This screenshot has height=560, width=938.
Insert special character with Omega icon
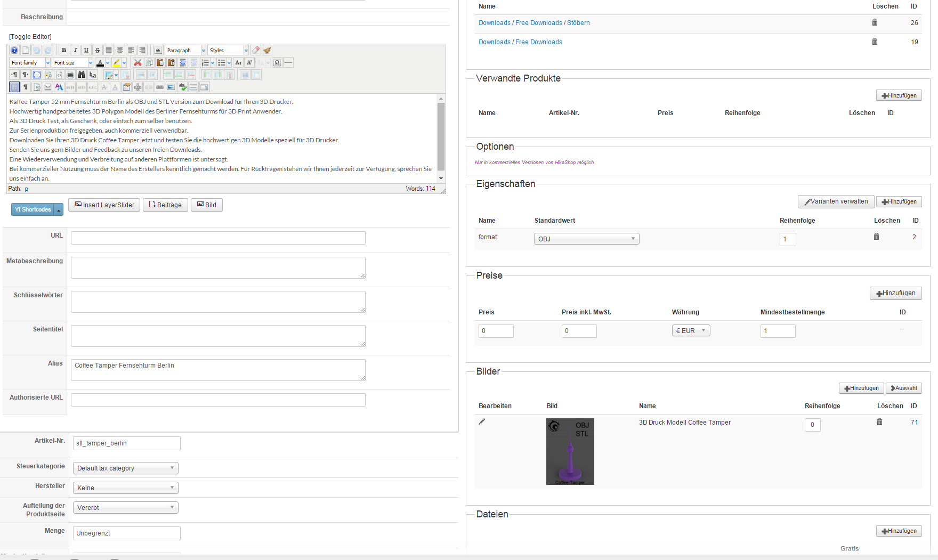(277, 62)
